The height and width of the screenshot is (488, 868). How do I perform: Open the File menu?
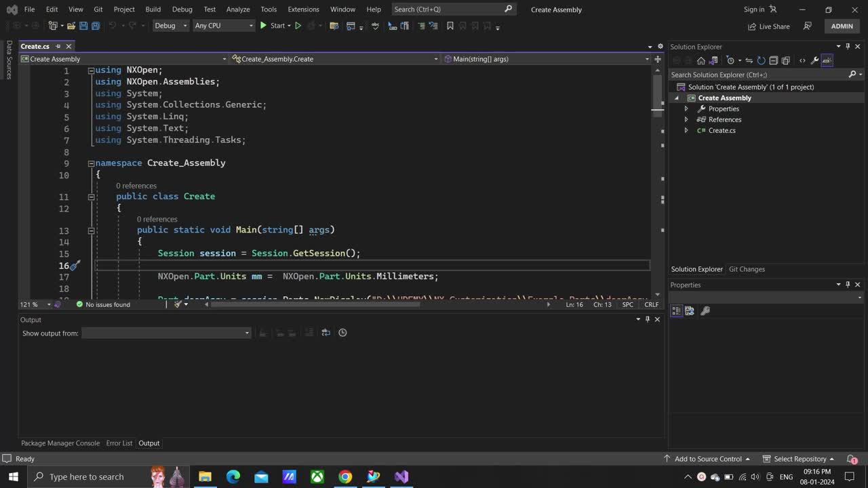[29, 9]
